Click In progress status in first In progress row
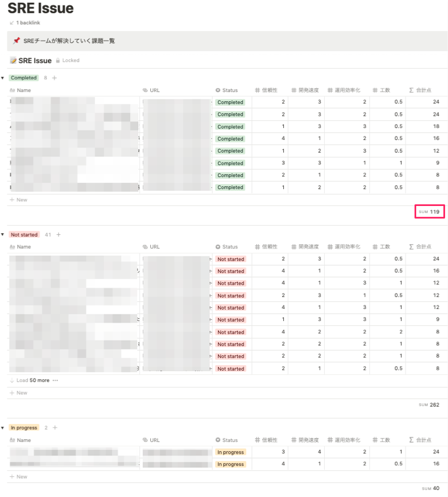 click(x=231, y=452)
